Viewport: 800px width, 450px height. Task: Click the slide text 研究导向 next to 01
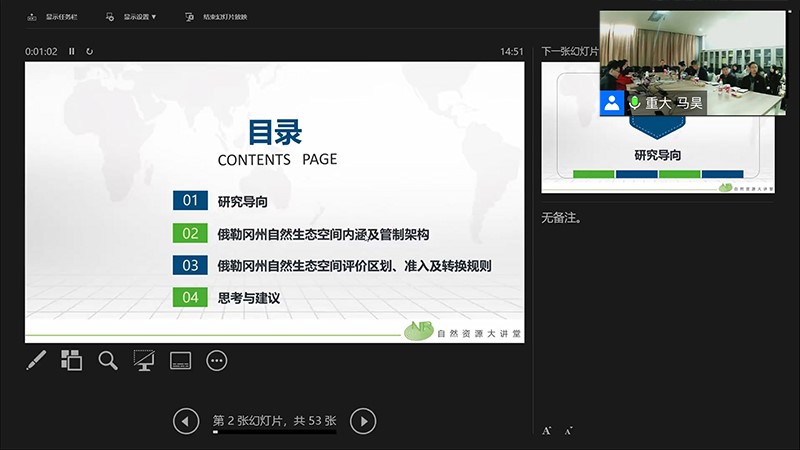pyautogui.click(x=243, y=202)
